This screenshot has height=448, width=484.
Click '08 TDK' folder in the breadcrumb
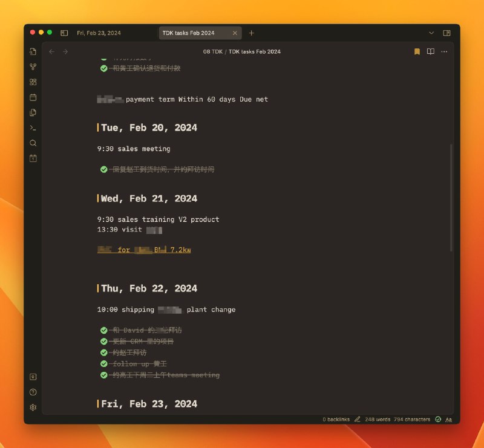click(x=212, y=52)
